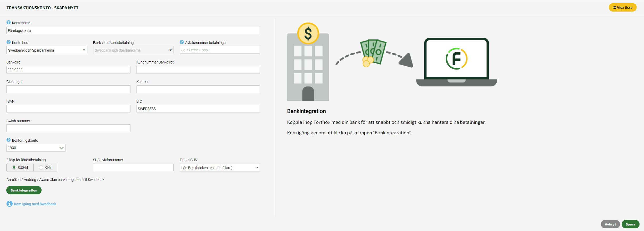Expand the Bokföringskonto 1930 combo box
The width and height of the screenshot is (644, 231).
pyautogui.click(x=36, y=148)
